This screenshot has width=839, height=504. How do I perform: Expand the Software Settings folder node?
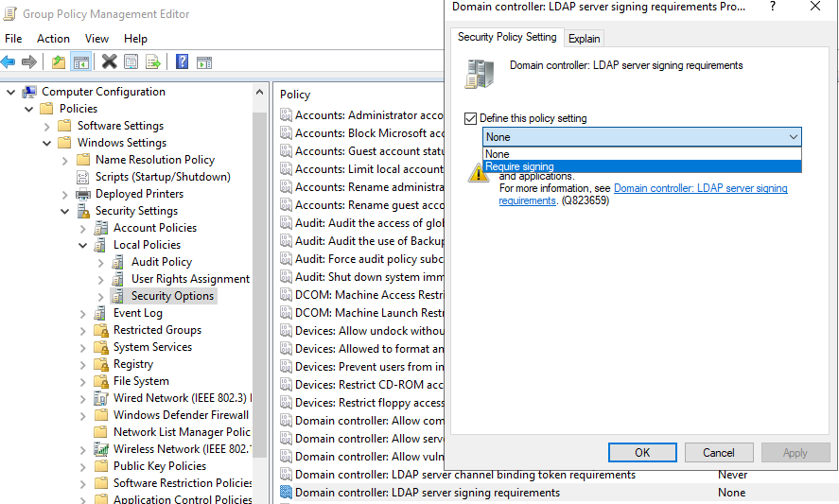47,126
